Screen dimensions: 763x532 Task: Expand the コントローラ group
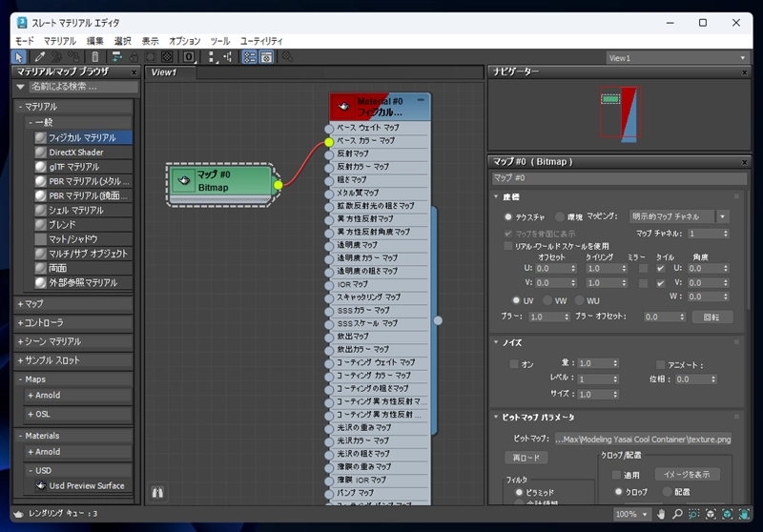click(x=73, y=323)
